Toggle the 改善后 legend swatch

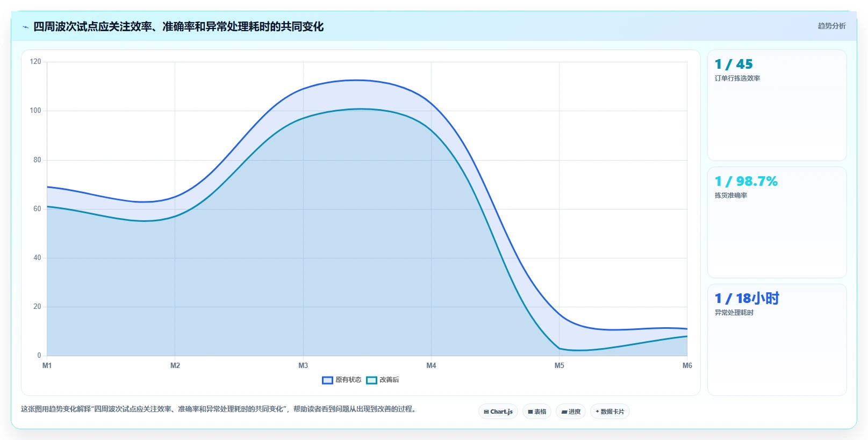click(x=371, y=380)
